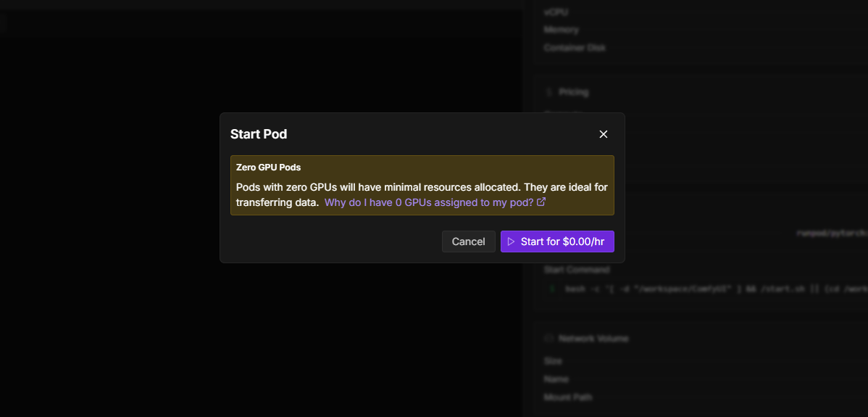Click the Pricing section header
Viewport: 868px width, 417px height.
pos(573,92)
